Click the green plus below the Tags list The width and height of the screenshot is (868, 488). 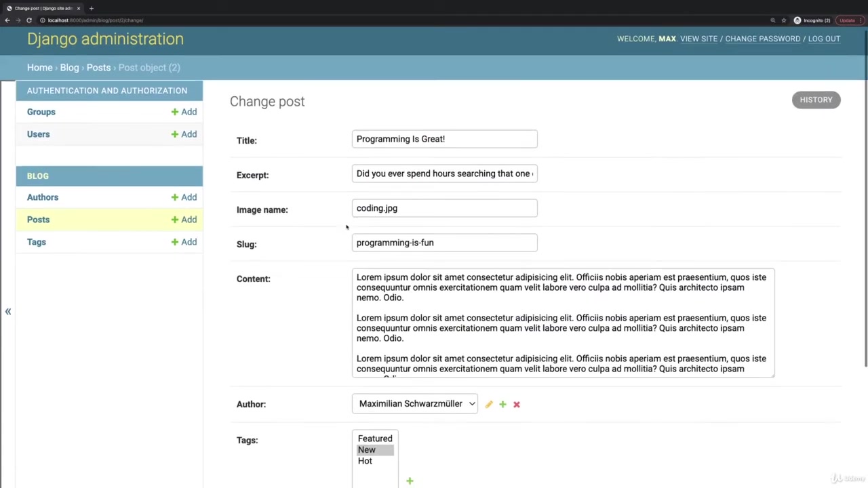[410, 481]
